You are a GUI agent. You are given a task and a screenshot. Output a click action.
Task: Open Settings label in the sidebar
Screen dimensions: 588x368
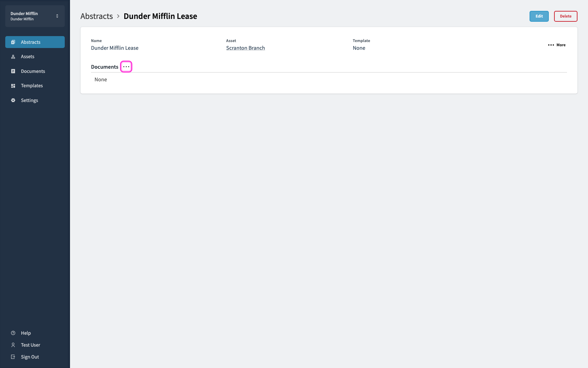pyautogui.click(x=29, y=100)
